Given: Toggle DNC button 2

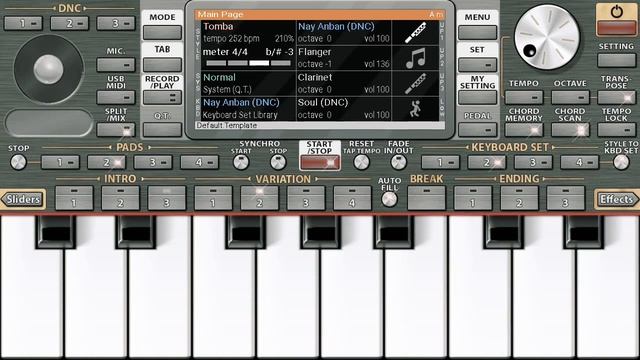Looking at the screenshot, I should pos(69,23).
